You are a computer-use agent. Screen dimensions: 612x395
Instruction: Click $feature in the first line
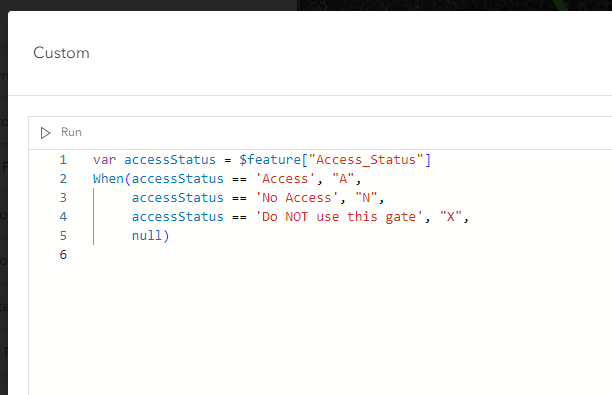click(x=270, y=160)
